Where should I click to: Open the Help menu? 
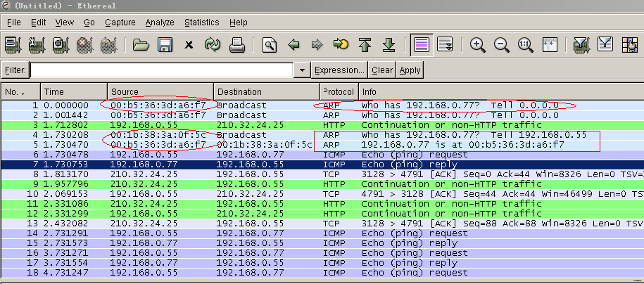point(238,22)
